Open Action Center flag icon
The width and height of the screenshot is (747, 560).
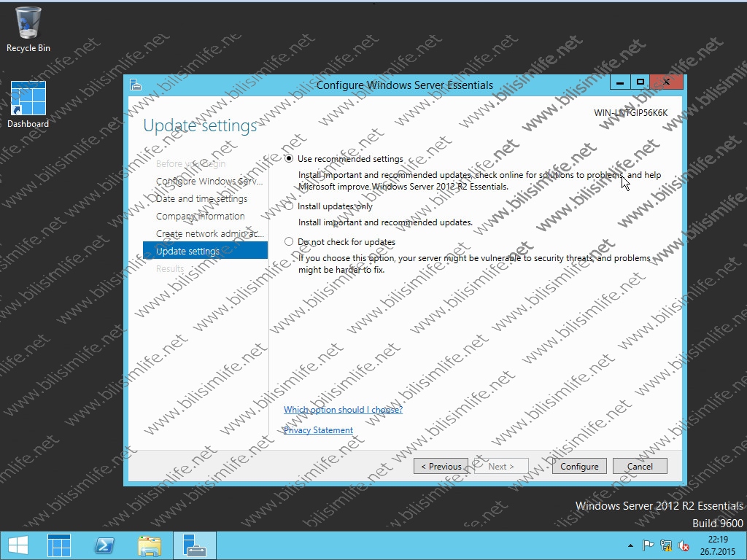point(648,545)
